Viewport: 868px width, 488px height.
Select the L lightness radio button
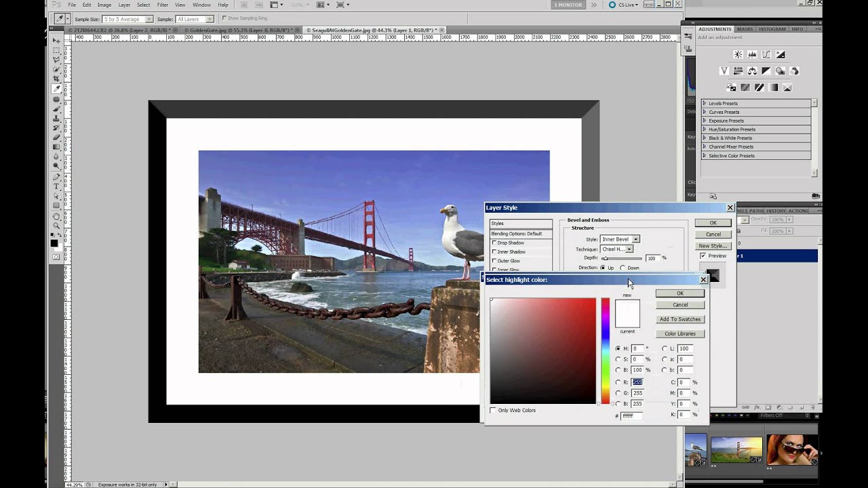click(664, 348)
